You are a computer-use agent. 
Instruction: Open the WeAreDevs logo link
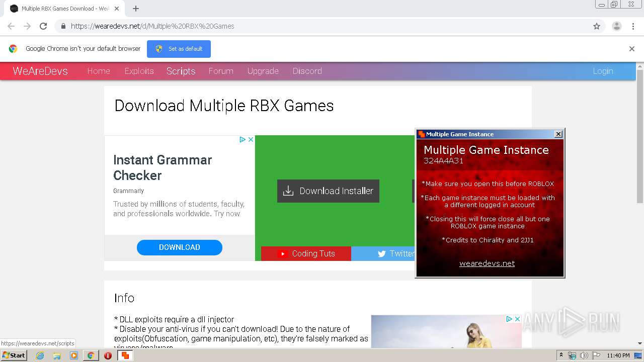click(40, 71)
